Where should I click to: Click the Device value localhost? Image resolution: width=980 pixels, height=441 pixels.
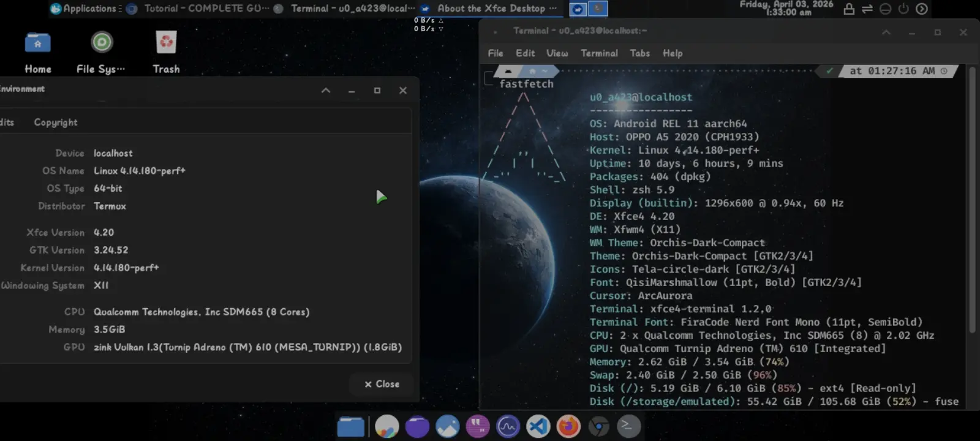tap(113, 153)
